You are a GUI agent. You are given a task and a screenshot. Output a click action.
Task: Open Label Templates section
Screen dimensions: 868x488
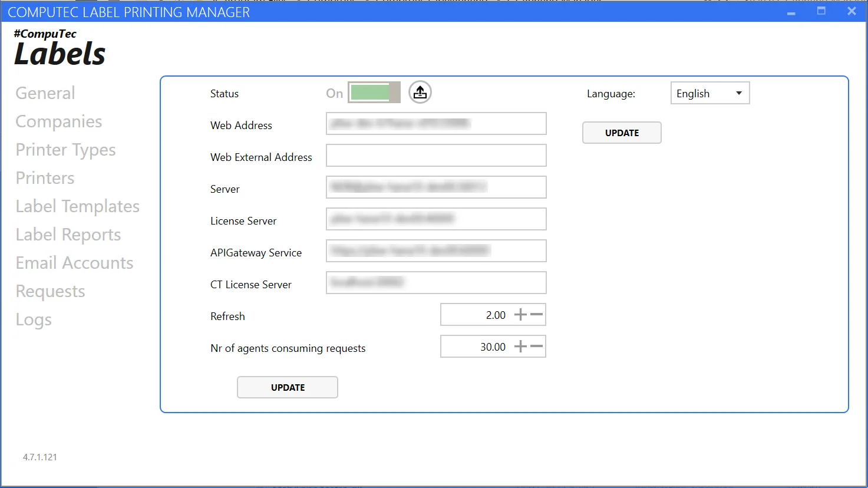77,206
